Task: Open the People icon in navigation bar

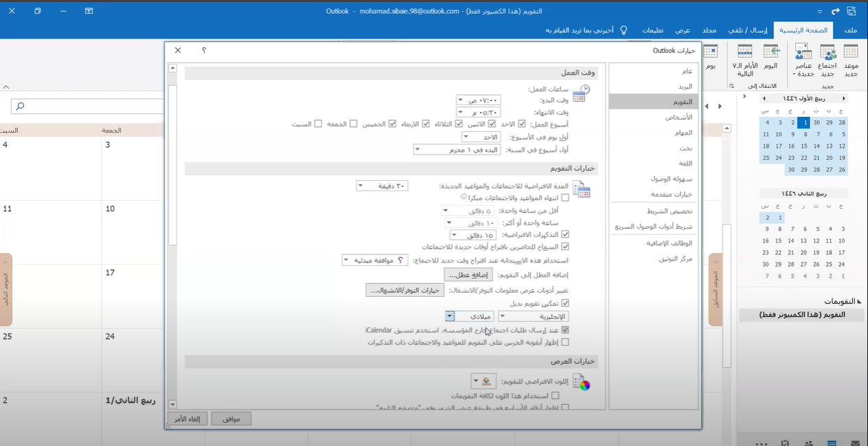Action: 808,443
